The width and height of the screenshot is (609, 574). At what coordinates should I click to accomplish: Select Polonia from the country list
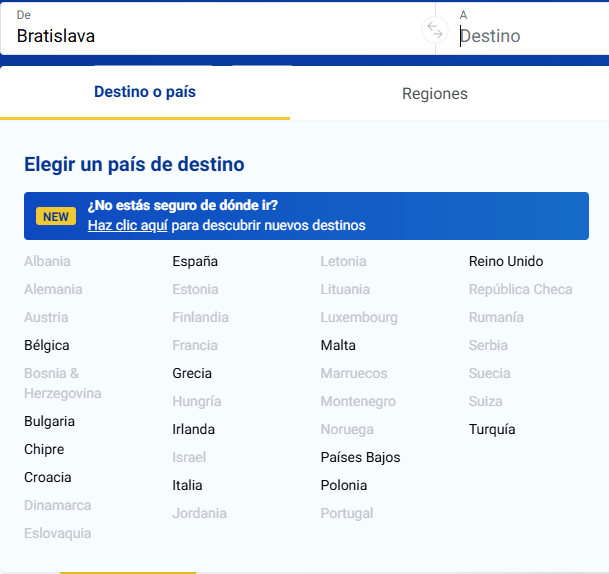[343, 485]
